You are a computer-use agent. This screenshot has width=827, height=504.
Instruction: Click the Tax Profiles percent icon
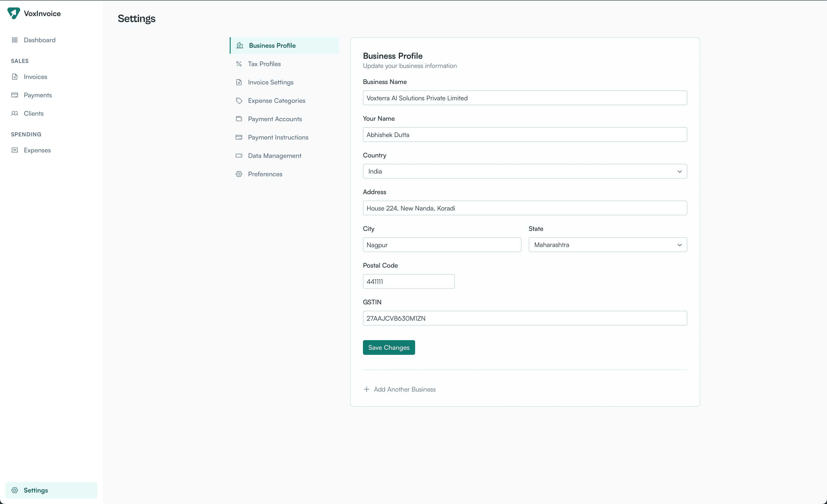(239, 64)
